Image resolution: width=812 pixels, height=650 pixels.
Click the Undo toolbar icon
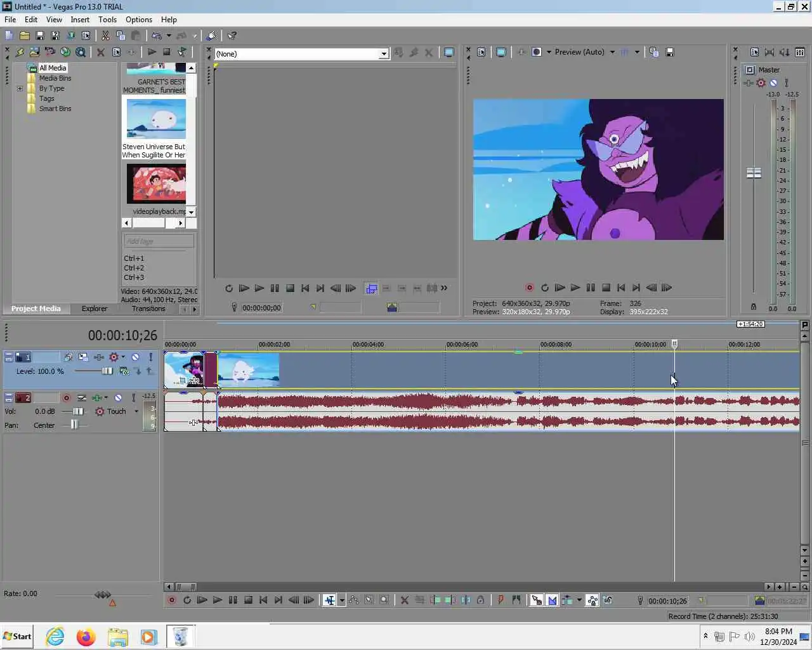(157, 36)
